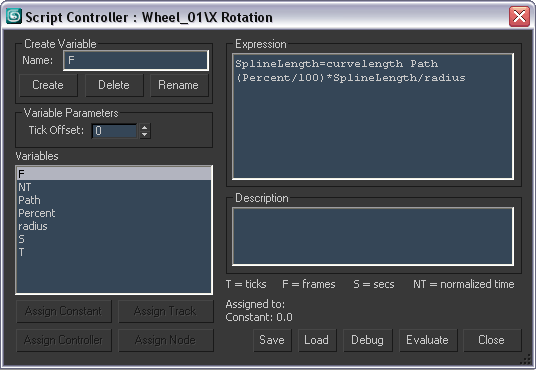Click the Create variable button

[48, 85]
